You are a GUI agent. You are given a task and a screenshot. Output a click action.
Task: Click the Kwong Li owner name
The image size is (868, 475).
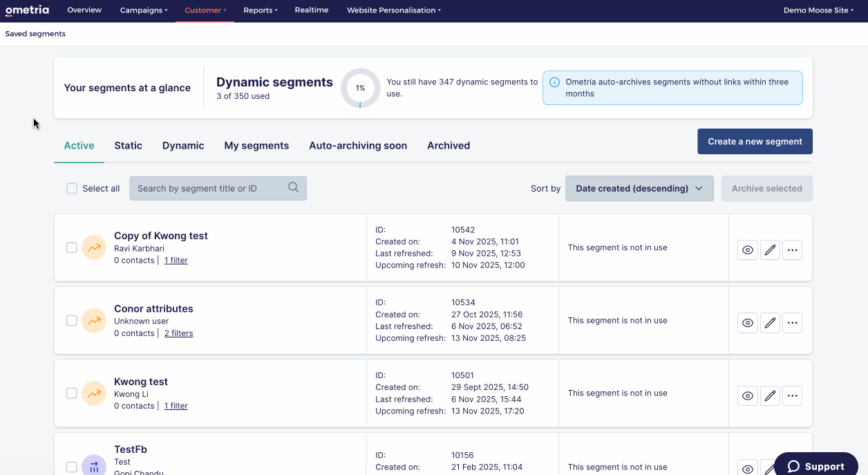pos(131,394)
